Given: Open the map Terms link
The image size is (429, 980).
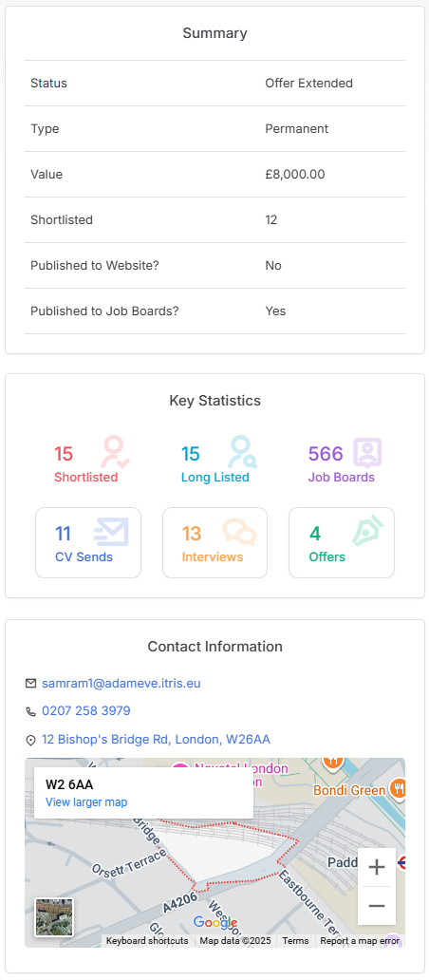Looking at the screenshot, I should pyautogui.click(x=295, y=941).
